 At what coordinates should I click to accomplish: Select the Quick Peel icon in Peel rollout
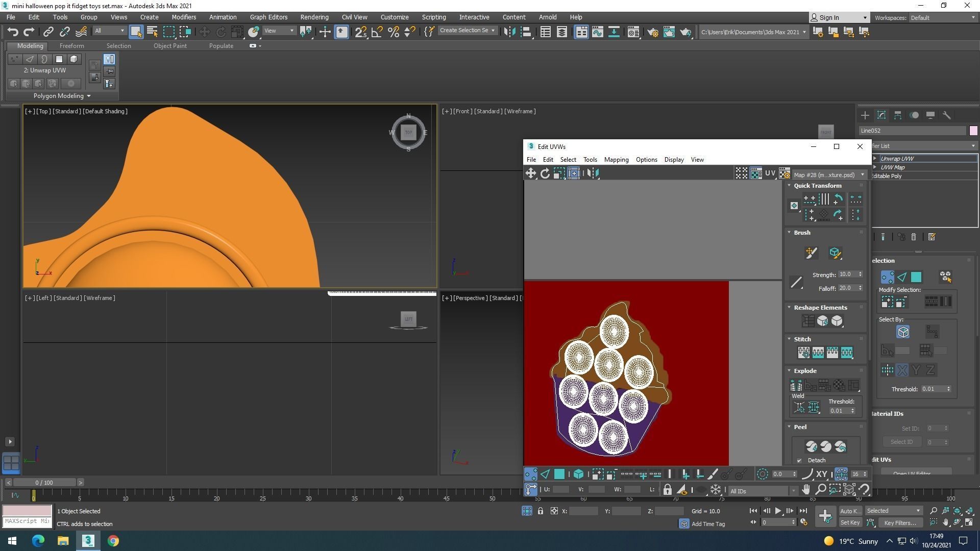812,446
